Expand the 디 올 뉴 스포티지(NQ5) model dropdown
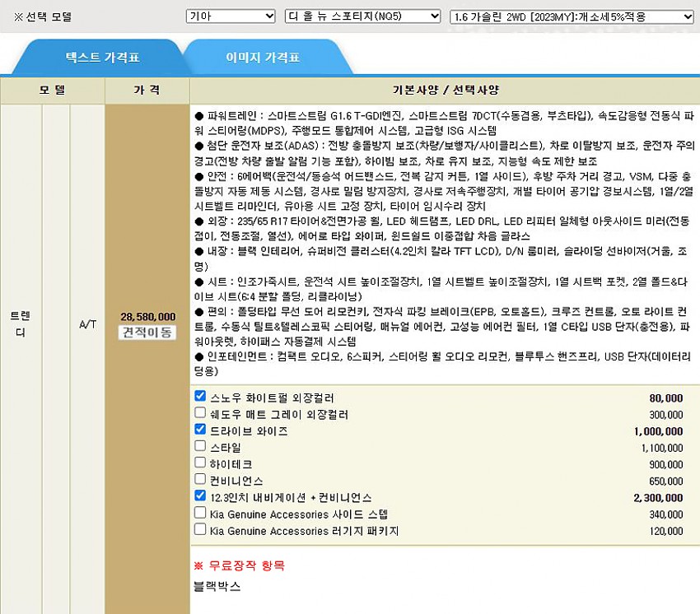The image size is (700, 614). [362, 16]
